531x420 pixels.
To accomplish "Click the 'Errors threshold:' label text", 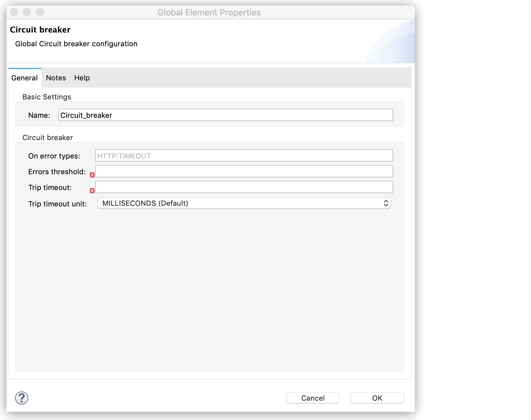I will click(x=57, y=172).
